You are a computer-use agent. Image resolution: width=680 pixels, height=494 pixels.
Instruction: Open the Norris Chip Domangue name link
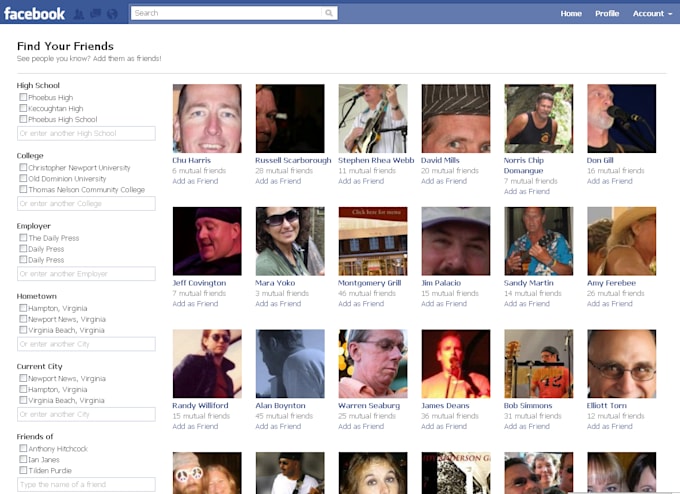[x=523, y=166]
